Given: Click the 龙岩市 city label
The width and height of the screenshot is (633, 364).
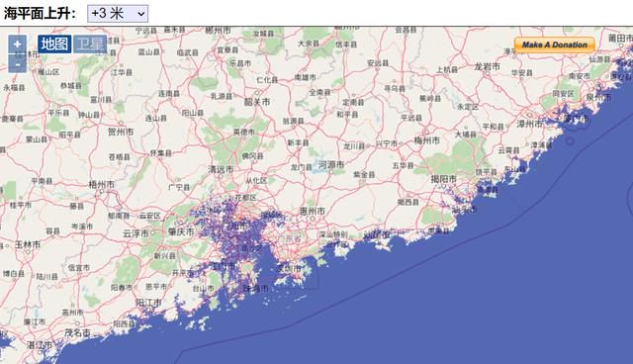Looking at the screenshot, I should (487, 66).
